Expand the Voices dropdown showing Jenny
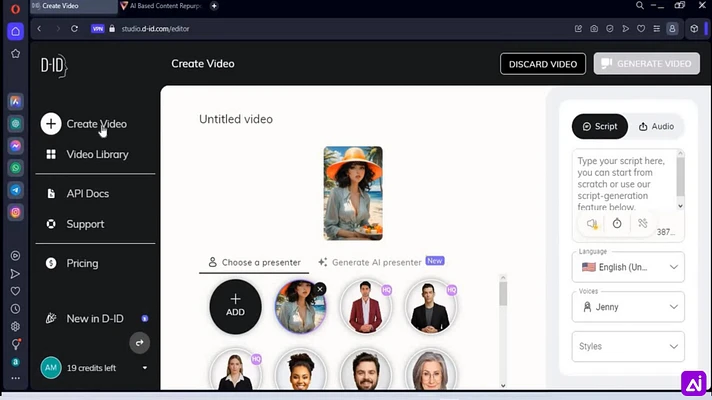Viewport: 712px width, 400px height. 628,307
